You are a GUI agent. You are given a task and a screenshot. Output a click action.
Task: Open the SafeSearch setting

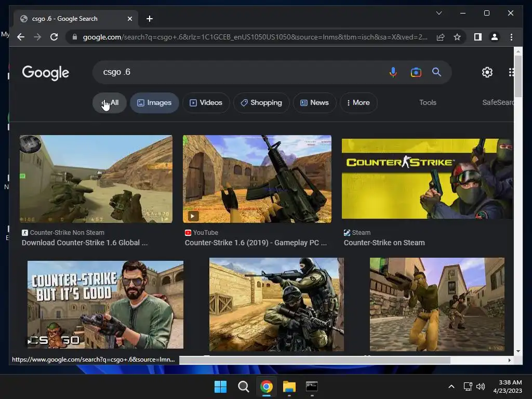tap(498, 102)
